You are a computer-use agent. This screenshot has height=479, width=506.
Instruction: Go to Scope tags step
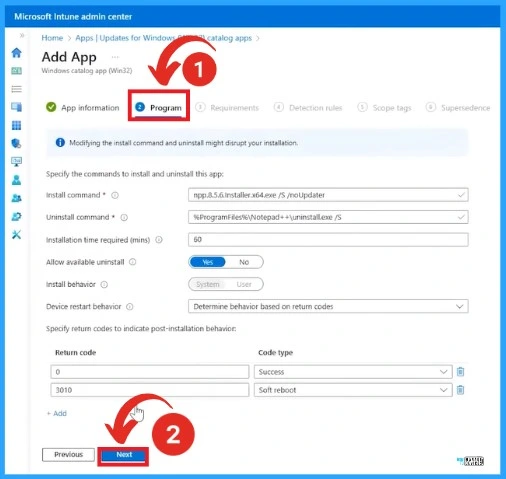click(x=384, y=108)
